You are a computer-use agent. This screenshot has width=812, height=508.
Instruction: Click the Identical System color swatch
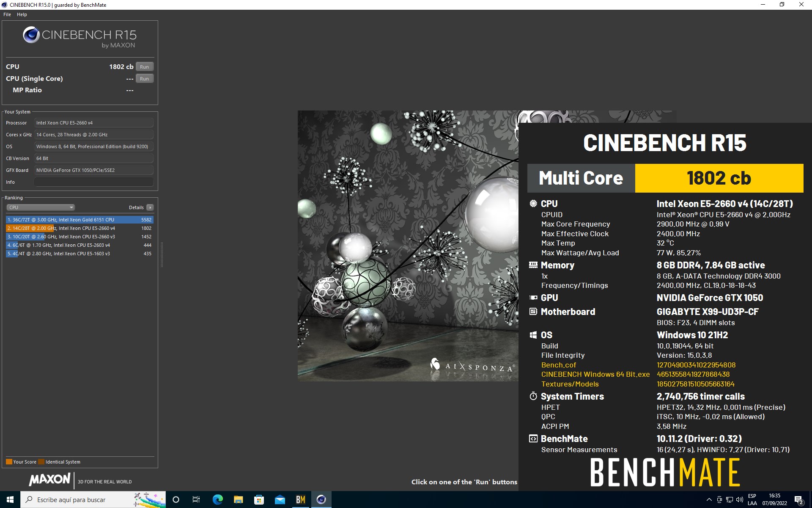click(x=41, y=462)
